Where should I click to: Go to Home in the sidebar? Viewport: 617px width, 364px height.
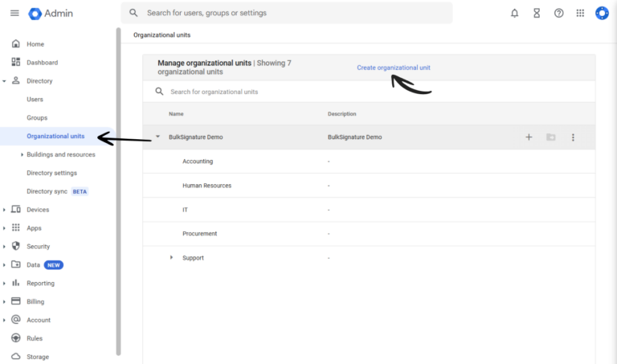point(35,44)
